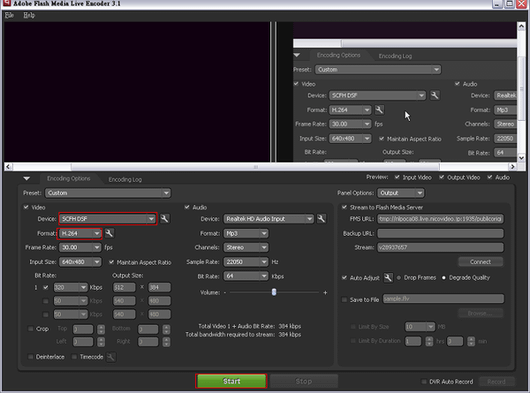Open video Device SCFH DSF dropdown
Image resolution: width=530 pixels, height=393 pixels.
click(107, 219)
